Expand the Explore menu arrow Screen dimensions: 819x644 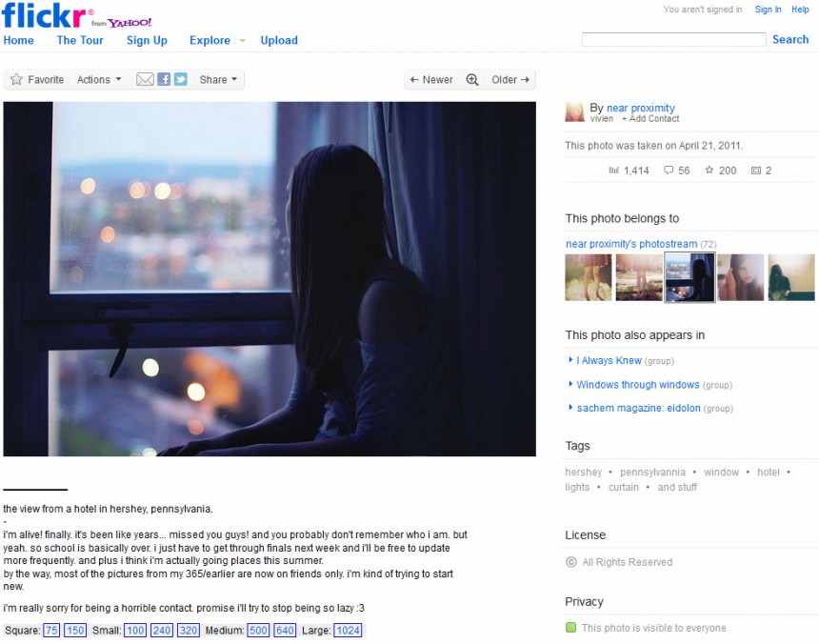(240, 42)
